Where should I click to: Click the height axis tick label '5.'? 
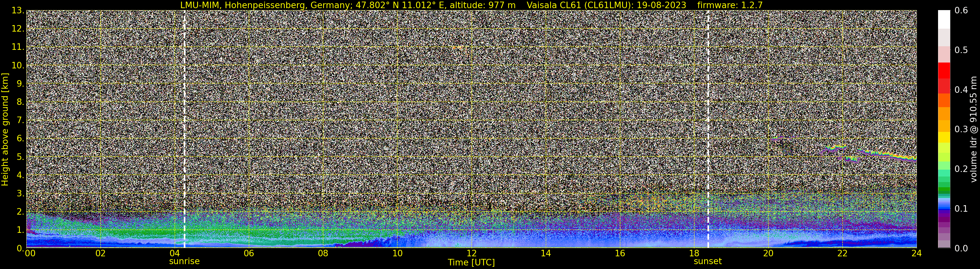coord(20,157)
